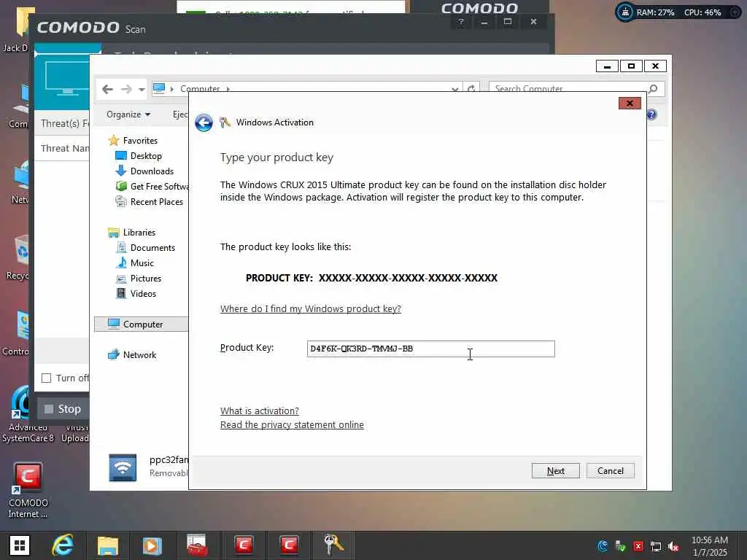Image resolution: width=747 pixels, height=560 pixels.
Task: Click the COMODO Scan monitor icon
Action: (67, 78)
